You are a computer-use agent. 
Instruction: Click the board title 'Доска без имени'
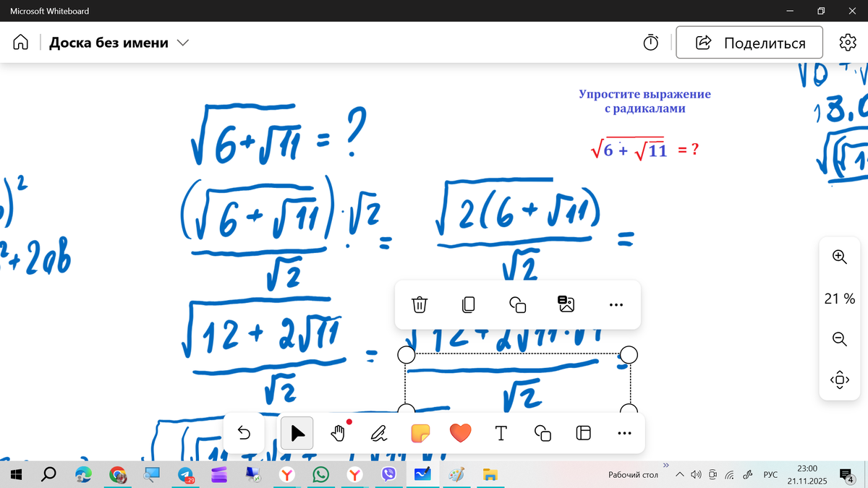(109, 43)
